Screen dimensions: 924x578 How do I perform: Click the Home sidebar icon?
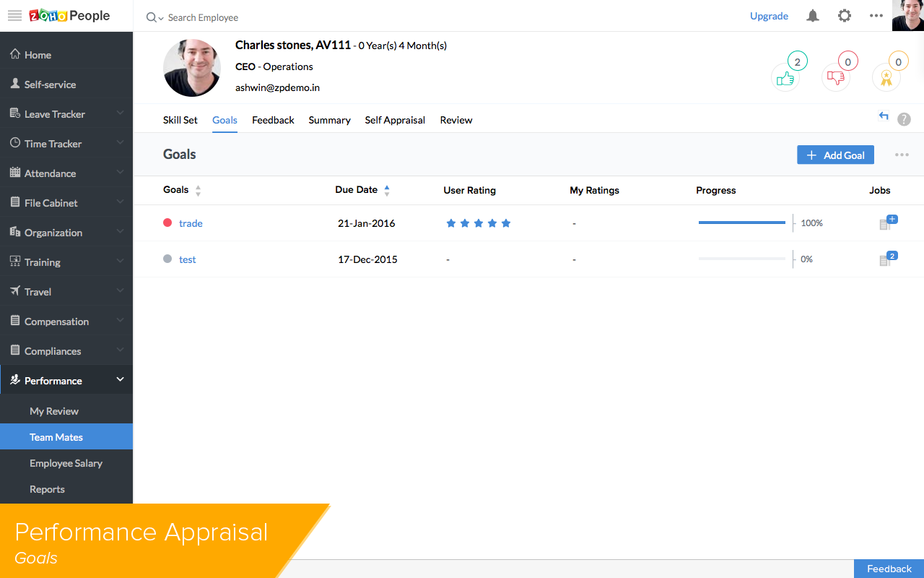point(15,54)
